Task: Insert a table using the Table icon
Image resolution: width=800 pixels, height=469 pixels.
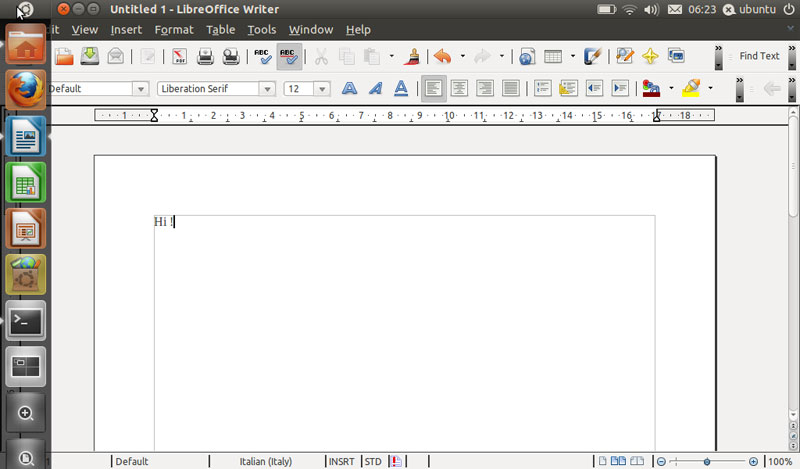Action: pyautogui.click(x=552, y=57)
